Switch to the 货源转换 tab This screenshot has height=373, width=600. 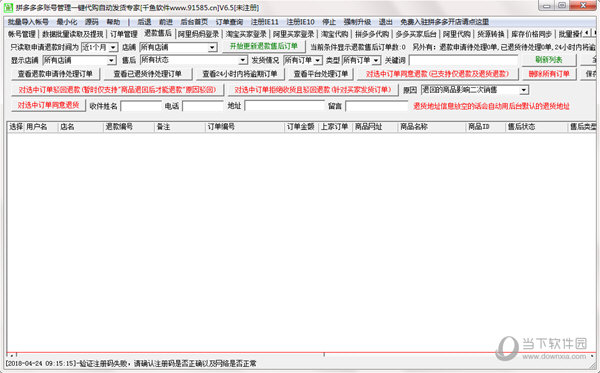(x=491, y=34)
